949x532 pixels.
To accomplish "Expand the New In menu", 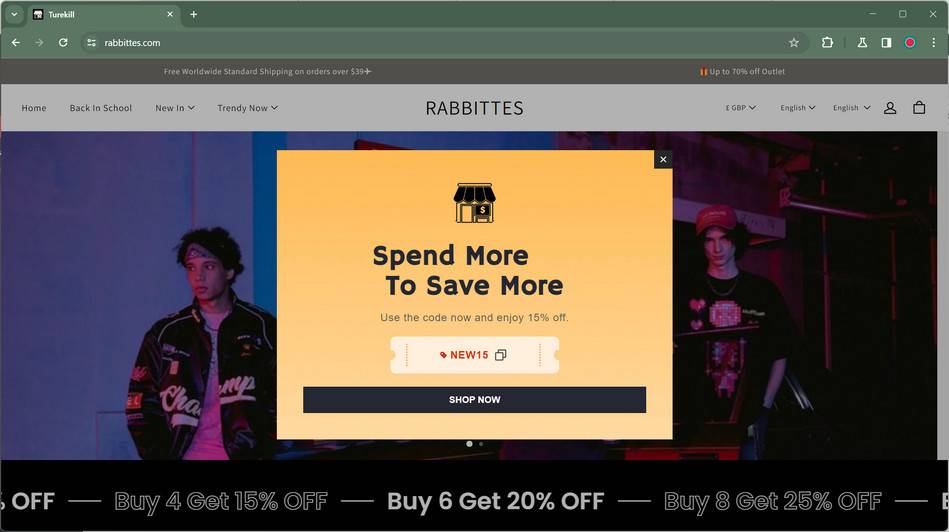I will (175, 108).
